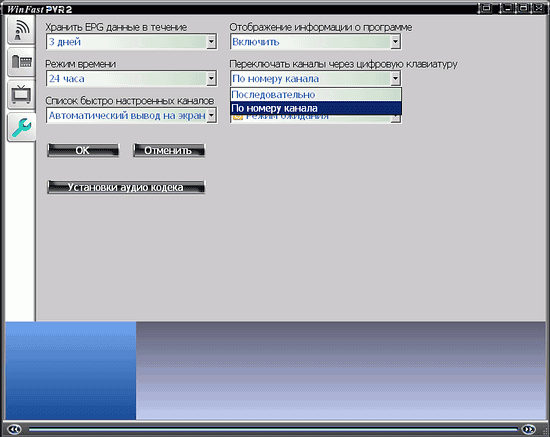This screenshot has width=550, height=437.
Task: Choose highlighted По номеру канала list option
Action: point(316,108)
